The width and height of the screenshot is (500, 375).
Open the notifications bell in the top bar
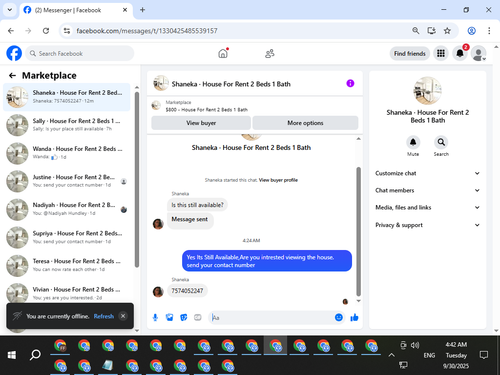click(x=460, y=53)
